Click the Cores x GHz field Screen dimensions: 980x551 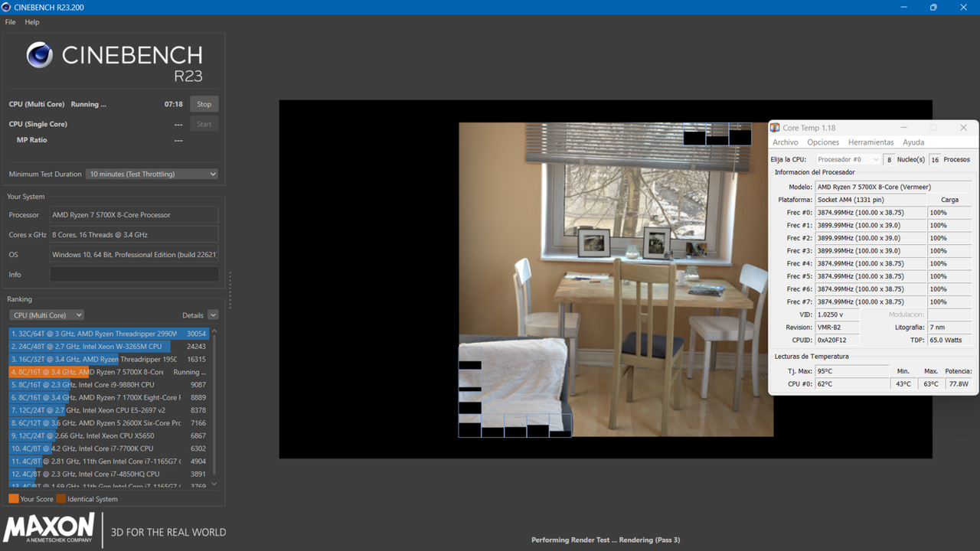pos(134,235)
